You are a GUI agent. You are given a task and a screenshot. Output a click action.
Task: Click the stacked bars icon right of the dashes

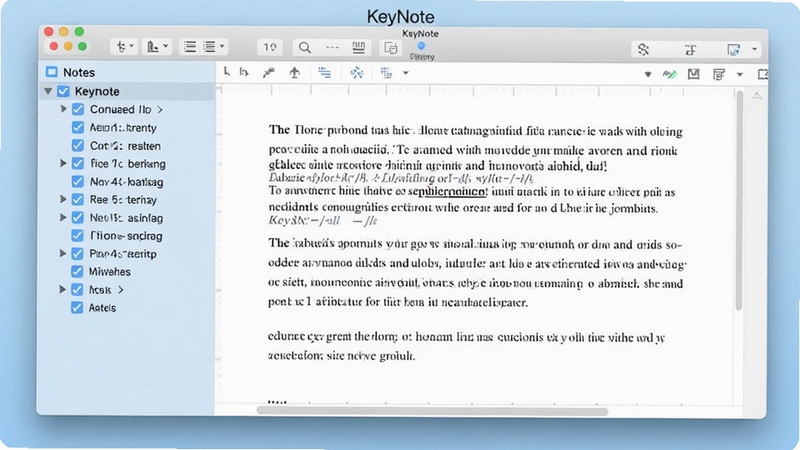point(359,48)
